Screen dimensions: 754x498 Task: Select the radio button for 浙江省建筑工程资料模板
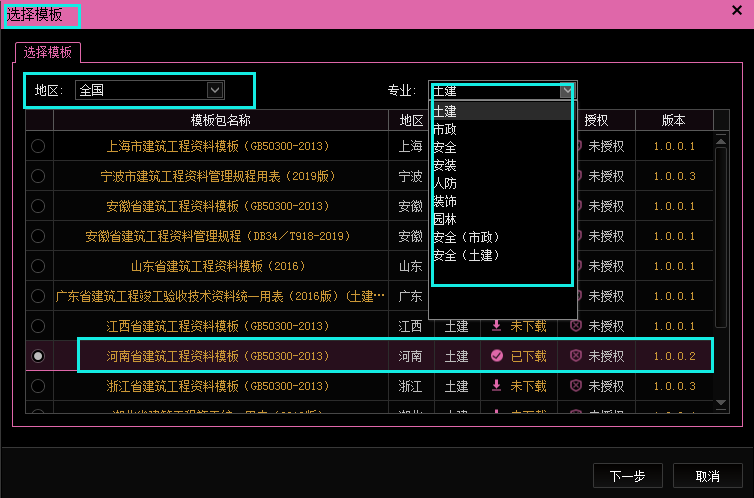pos(38,386)
